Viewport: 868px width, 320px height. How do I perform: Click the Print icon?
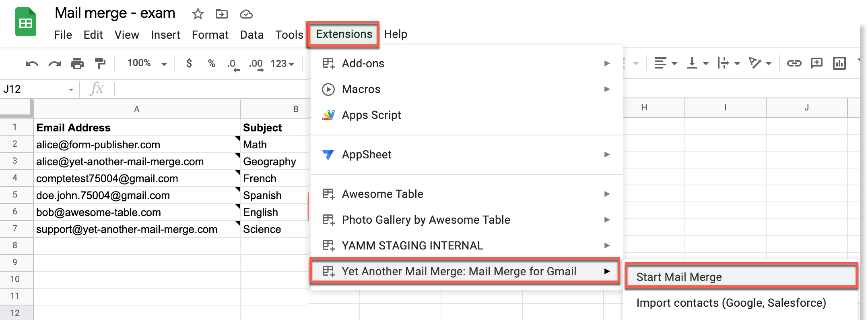(77, 64)
